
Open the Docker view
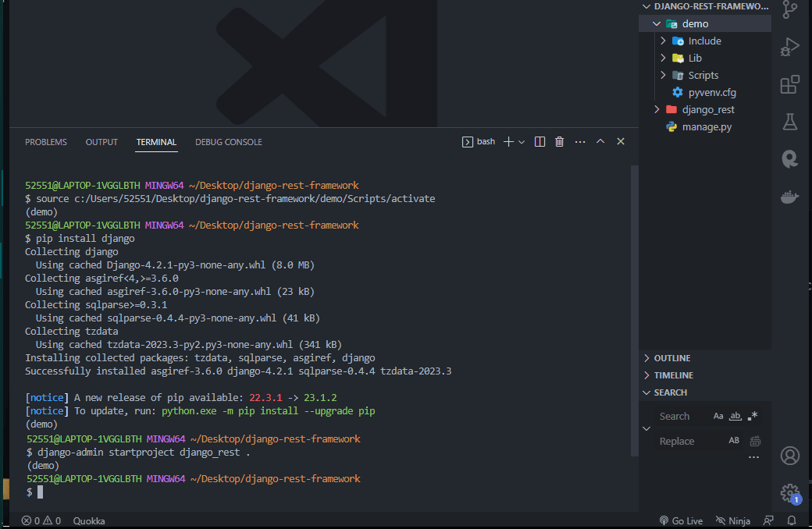[x=789, y=197]
